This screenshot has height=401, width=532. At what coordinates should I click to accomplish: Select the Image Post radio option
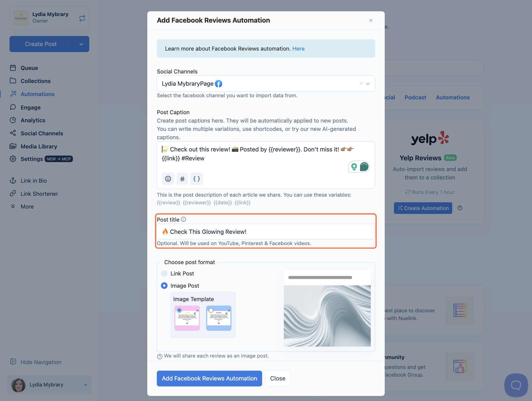tap(164, 286)
